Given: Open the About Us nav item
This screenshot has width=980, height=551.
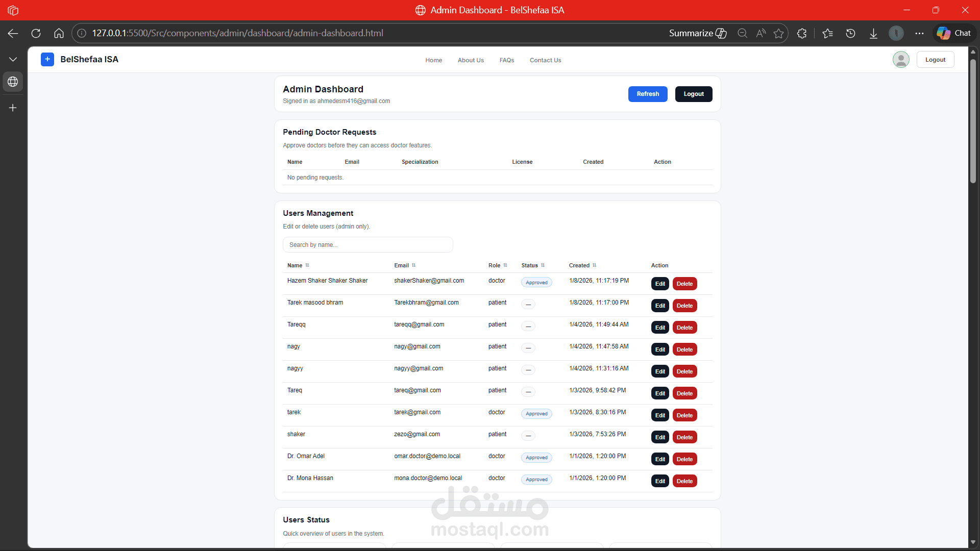Looking at the screenshot, I should click(x=471, y=60).
